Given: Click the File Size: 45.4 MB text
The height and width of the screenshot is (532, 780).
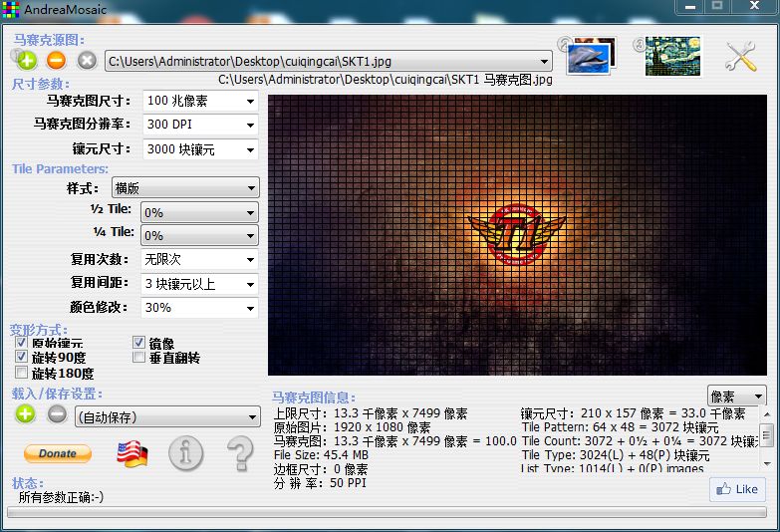Looking at the screenshot, I should coord(321,455).
